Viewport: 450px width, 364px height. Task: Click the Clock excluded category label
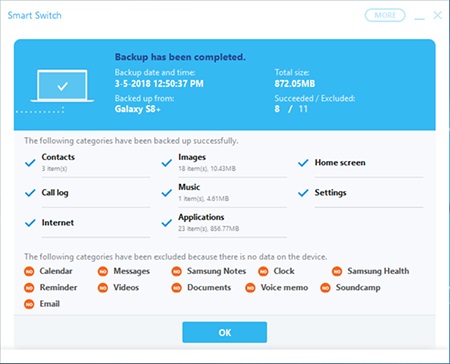point(284,271)
